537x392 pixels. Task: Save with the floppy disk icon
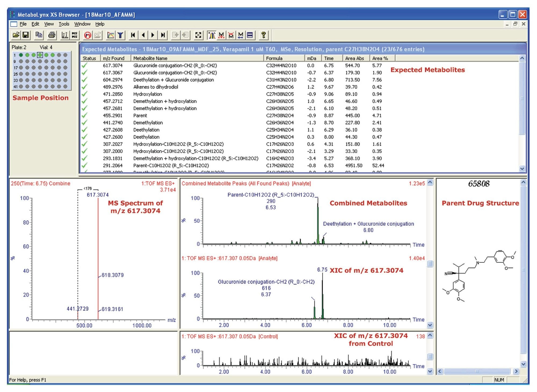26,35
